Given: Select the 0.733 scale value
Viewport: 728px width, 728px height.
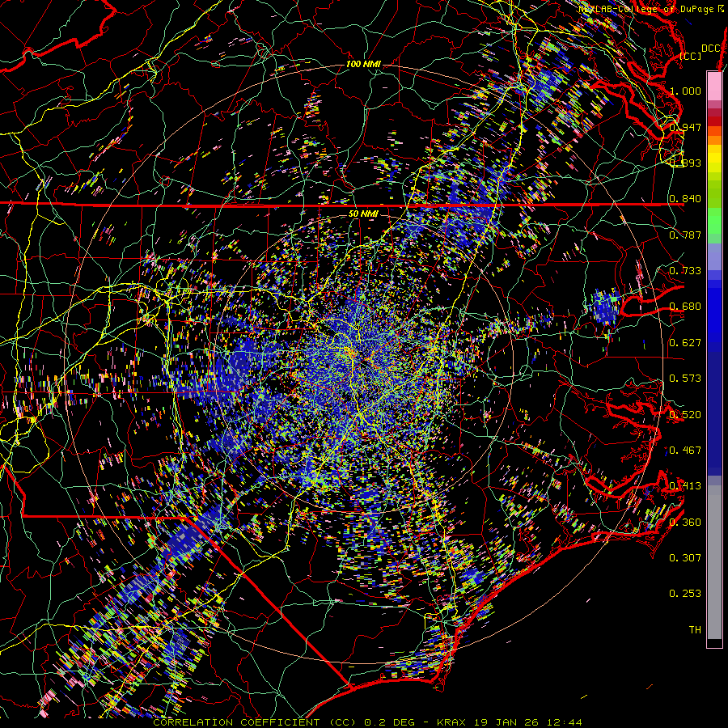Looking at the screenshot, I should (685, 271).
